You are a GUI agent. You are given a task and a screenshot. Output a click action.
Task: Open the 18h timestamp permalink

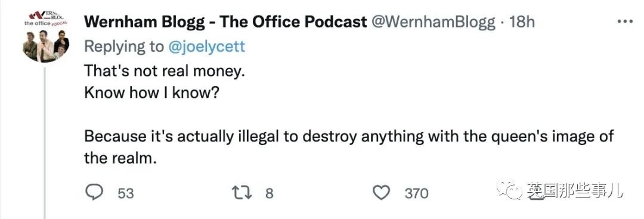pos(522,22)
